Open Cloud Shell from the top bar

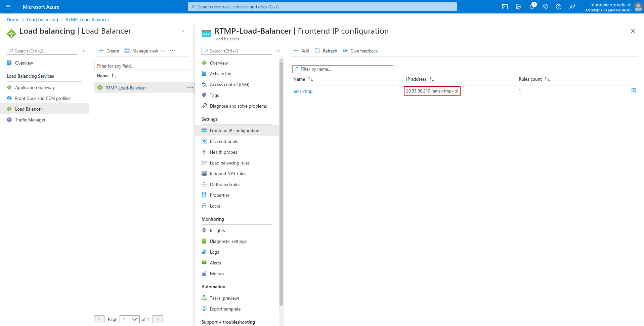pyautogui.click(x=505, y=7)
